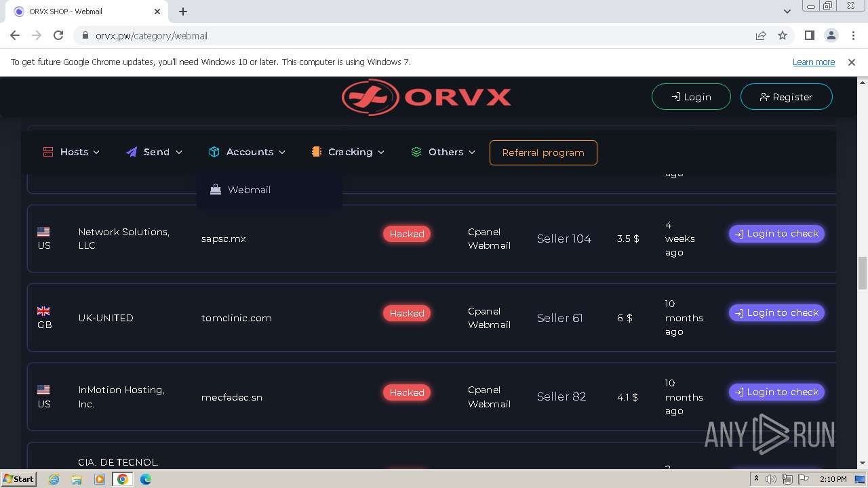Viewport: 868px width, 488px height.
Task: Click Seller 82 text
Action: click(561, 396)
